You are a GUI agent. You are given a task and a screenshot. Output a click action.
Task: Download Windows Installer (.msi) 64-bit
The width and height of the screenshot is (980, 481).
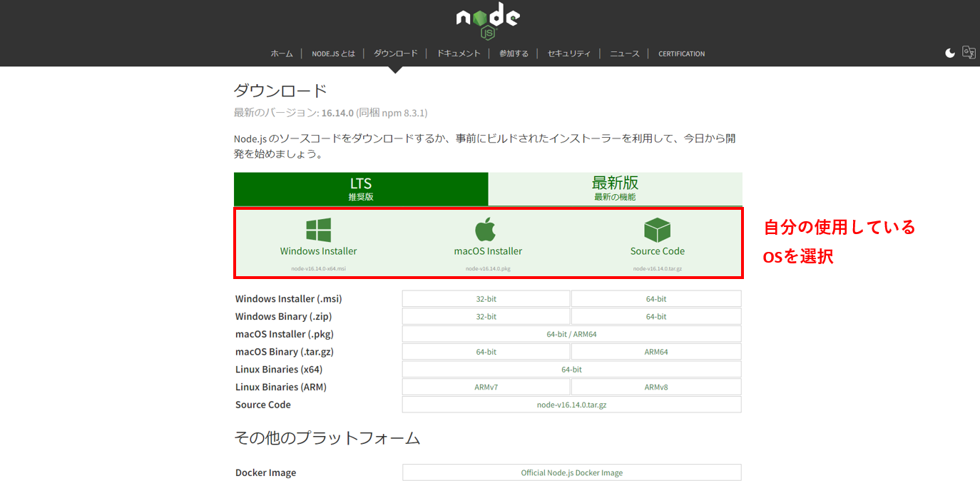coord(656,299)
